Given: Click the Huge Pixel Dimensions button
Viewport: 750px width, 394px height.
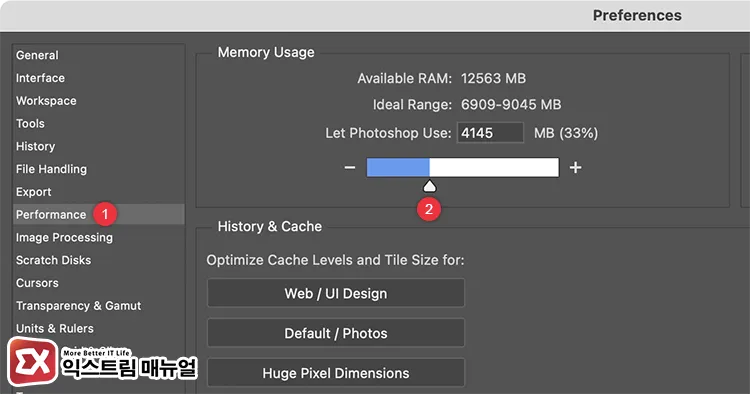Looking at the screenshot, I should click(336, 373).
